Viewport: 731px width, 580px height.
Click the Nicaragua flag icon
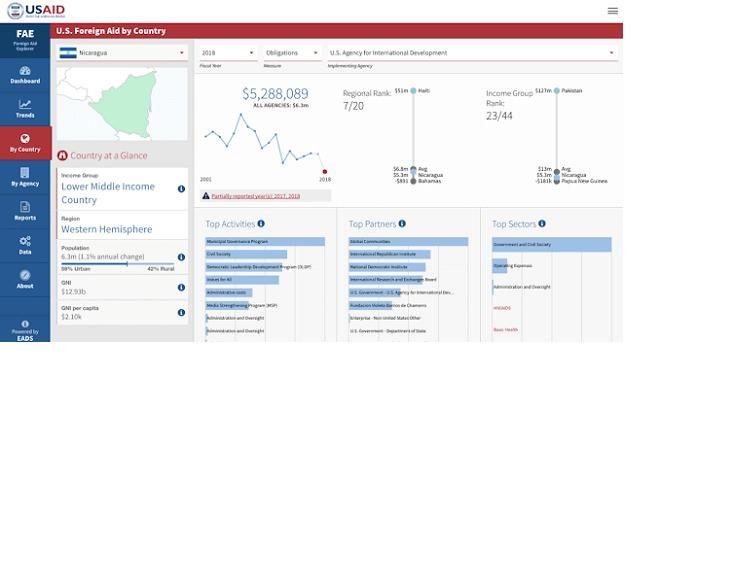pos(68,53)
